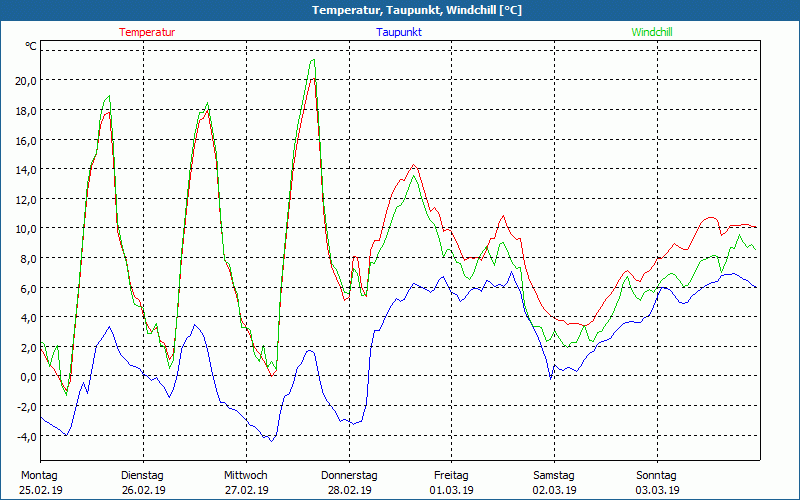Screen dimensions: 800x500
Task: Click the 'Freitag' day label
Action: coord(452,476)
